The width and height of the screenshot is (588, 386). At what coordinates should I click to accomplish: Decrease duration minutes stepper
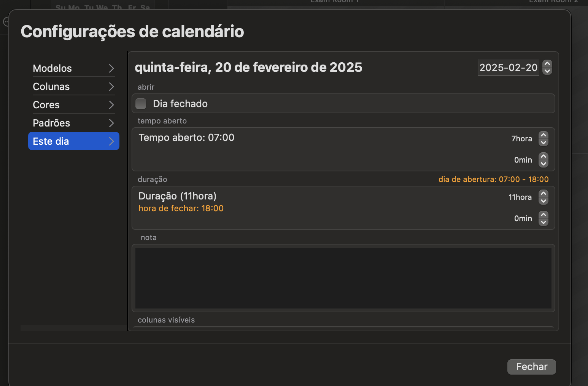point(544,222)
